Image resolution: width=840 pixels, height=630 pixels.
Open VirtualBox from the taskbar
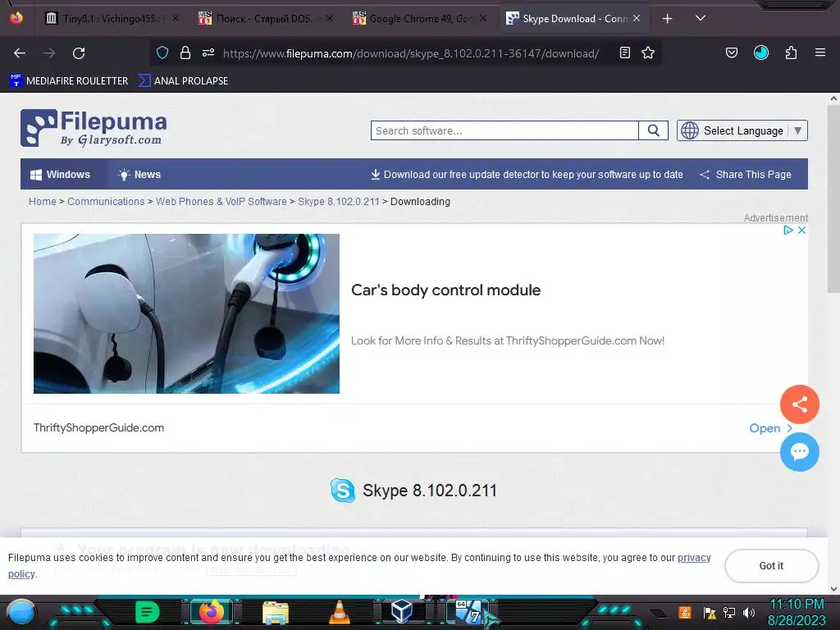402,611
